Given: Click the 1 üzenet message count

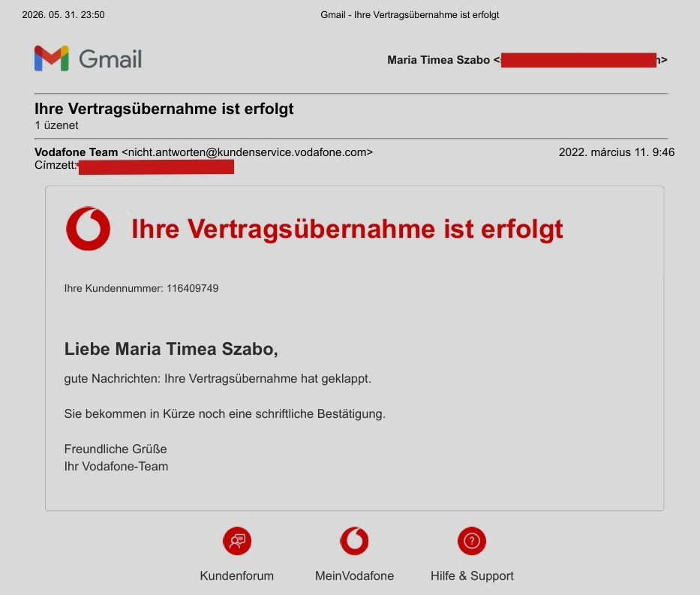Looking at the screenshot, I should click(x=56, y=125).
